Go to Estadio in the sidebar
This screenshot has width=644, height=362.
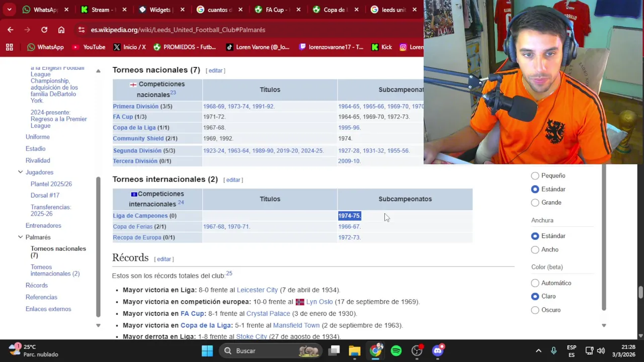[36, 149]
